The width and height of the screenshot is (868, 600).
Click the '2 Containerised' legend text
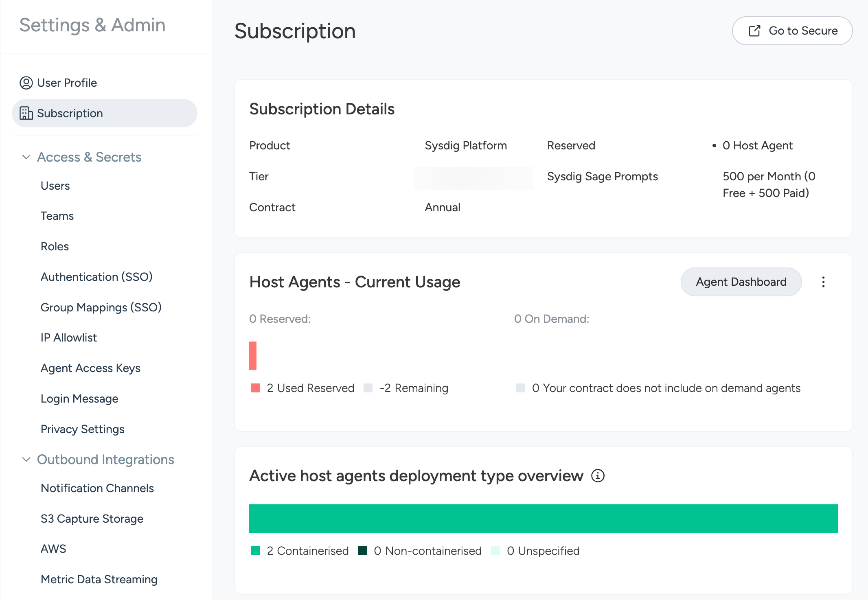pos(308,551)
